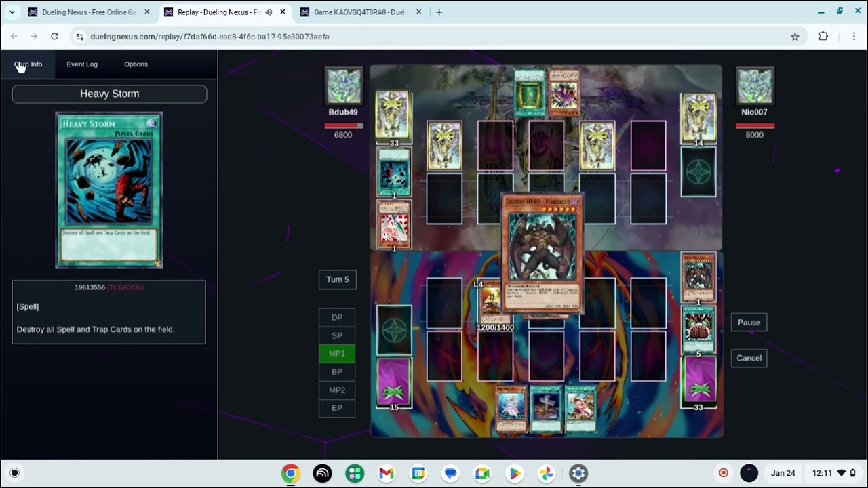This screenshot has width=868, height=488.
Task: Mute audio on the Replay tab
Action: pyautogui.click(x=269, y=12)
